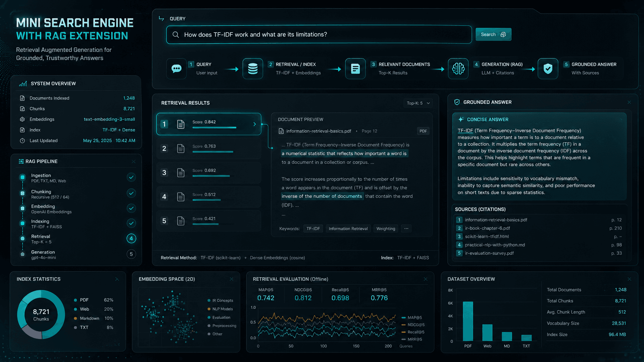
Task: Click document icon of result 4
Action: 181,197
